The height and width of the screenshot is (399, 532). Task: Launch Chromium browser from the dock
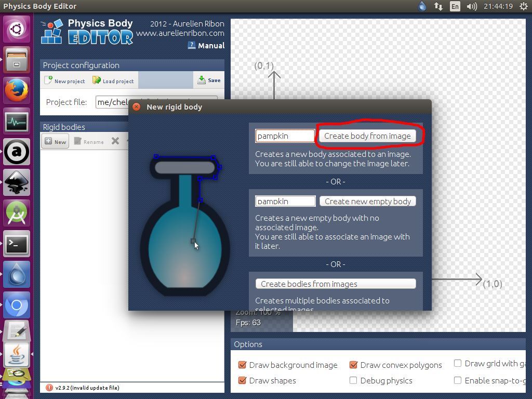17,305
